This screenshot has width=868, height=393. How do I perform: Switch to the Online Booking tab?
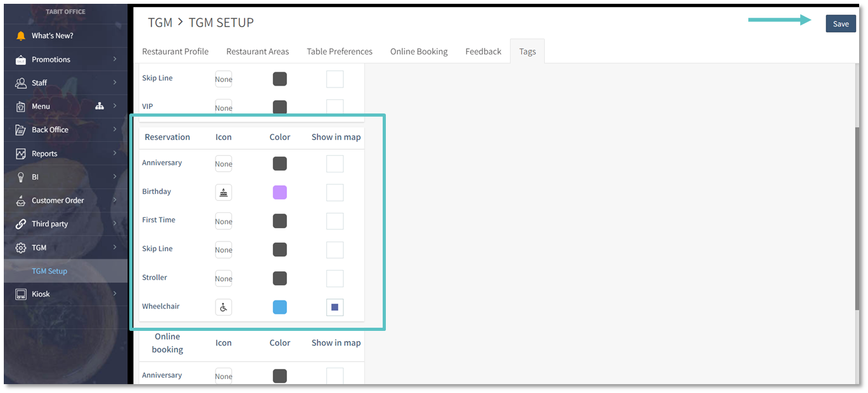[419, 51]
